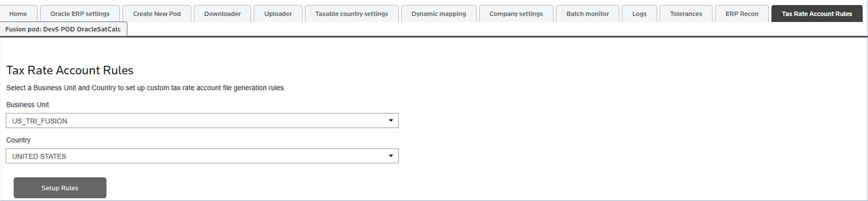Viewport: 868px width, 201px height.
Task: Click the Country dropdown arrow
Action: 391,156
